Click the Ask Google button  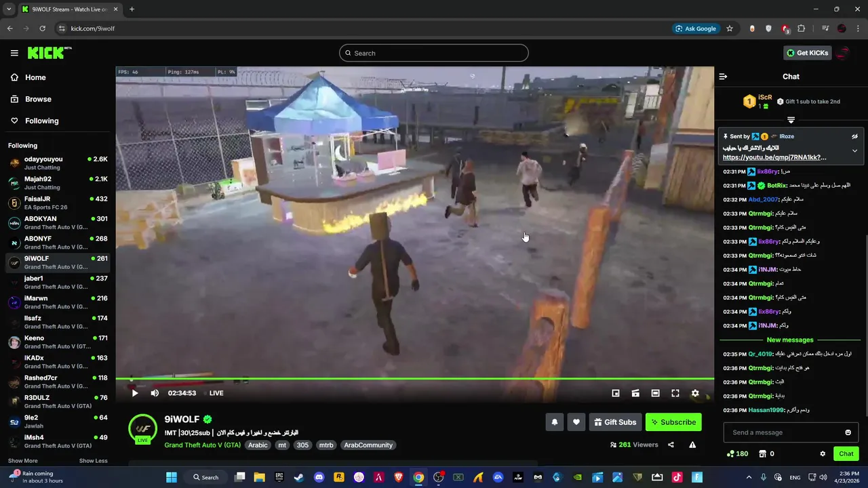[x=696, y=28]
